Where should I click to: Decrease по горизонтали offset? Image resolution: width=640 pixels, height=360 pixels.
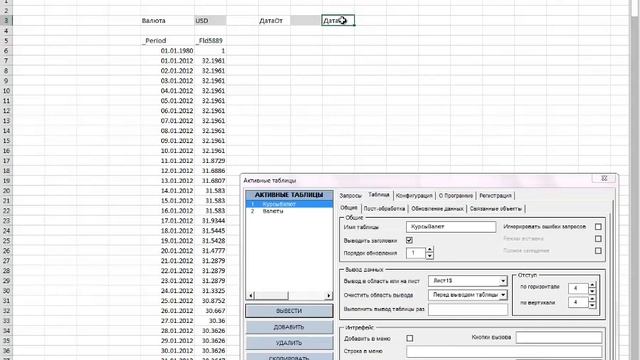point(592,291)
